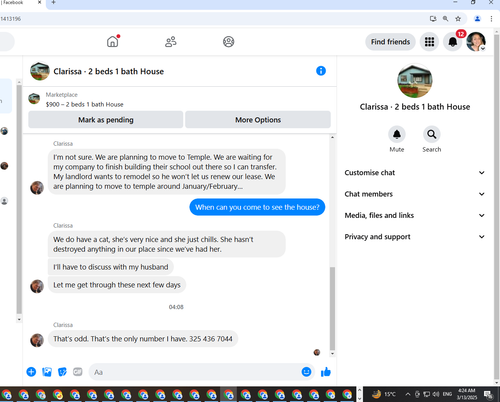Click Mark as pending button
This screenshot has width=500, height=402.
[x=106, y=120]
